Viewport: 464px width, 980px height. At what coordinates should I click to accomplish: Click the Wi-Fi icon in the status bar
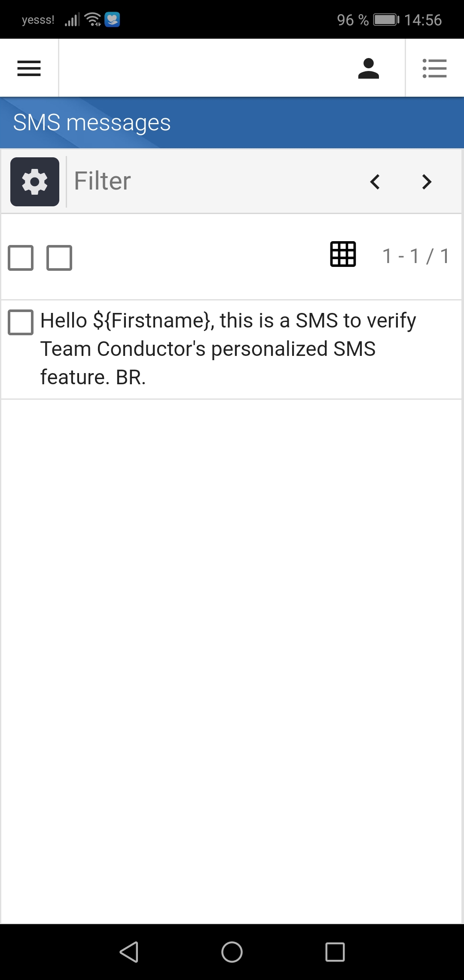[x=92, y=19]
